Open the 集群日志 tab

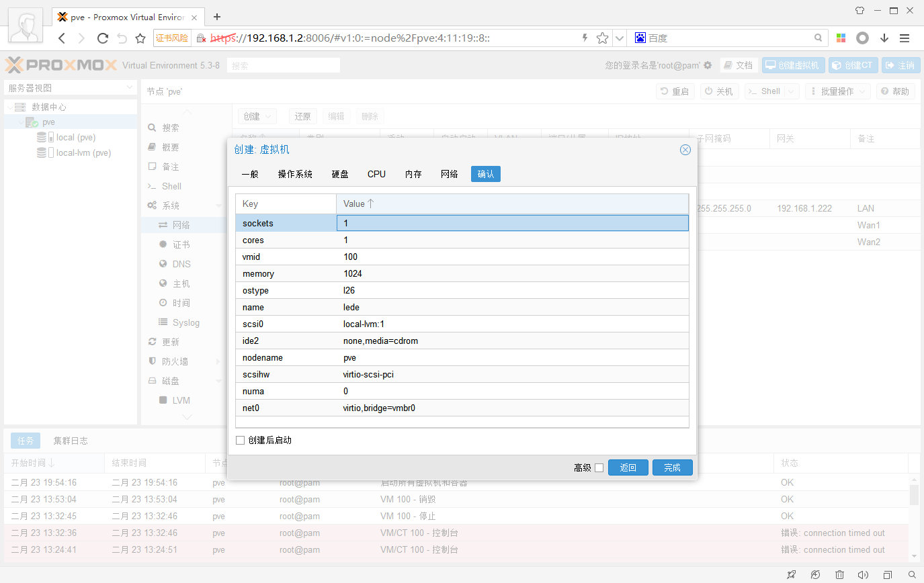(71, 441)
